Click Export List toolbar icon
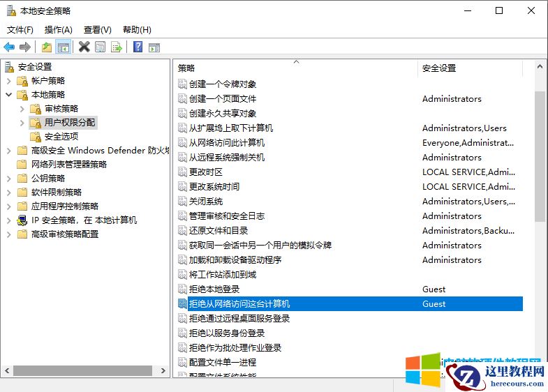This screenshot has width=548, height=392. (117, 47)
